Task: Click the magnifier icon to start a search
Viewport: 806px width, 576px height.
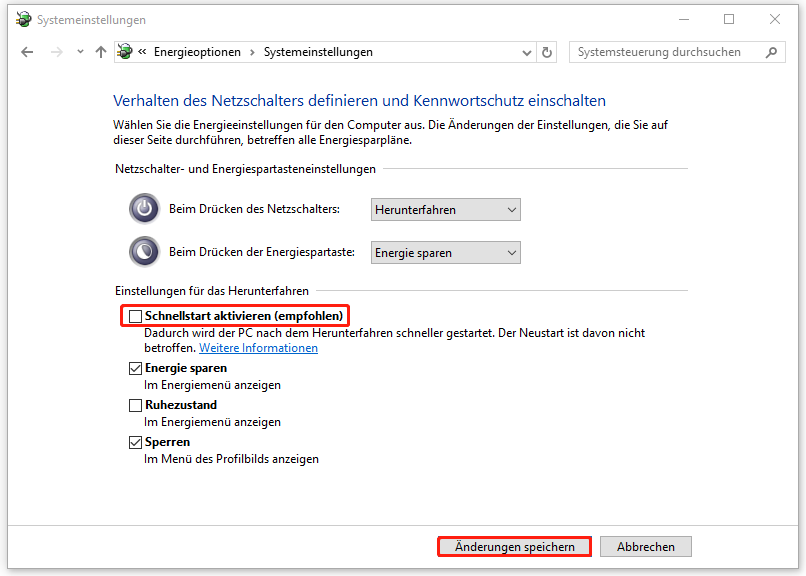Action: 769,51
